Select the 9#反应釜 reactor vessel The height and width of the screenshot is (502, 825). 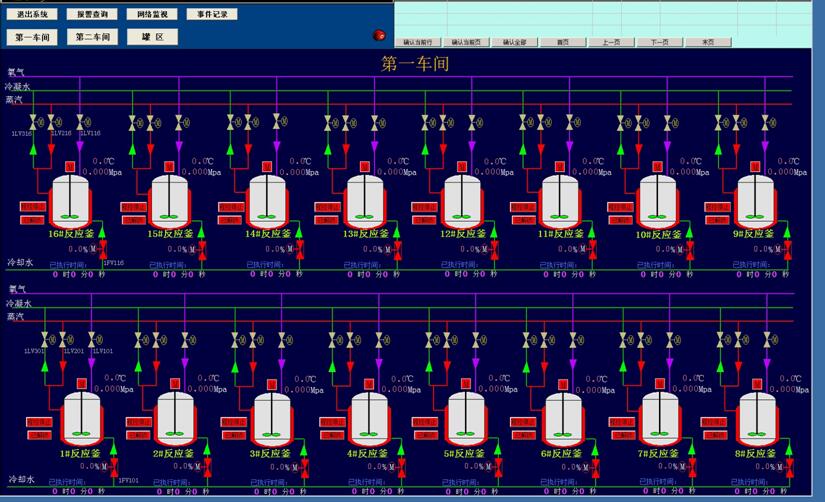click(756, 202)
